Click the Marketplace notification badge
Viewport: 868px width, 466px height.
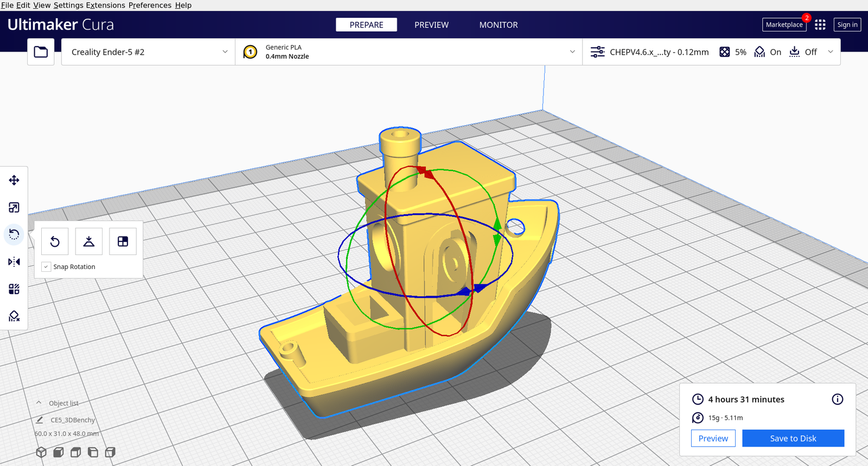coord(807,18)
